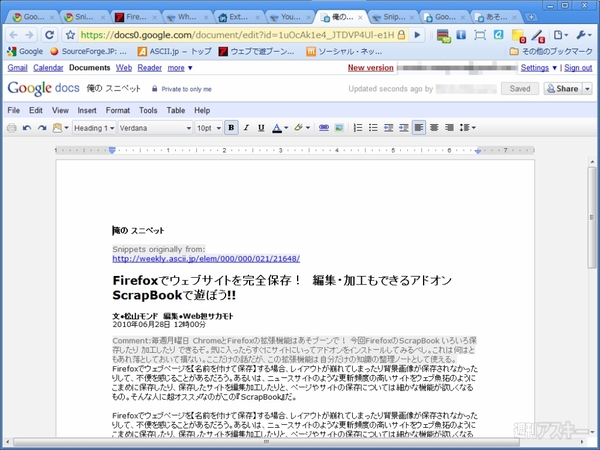This screenshot has width=600, height=450.
Task: Open line spacing dropdown
Action: coord(467,128)
